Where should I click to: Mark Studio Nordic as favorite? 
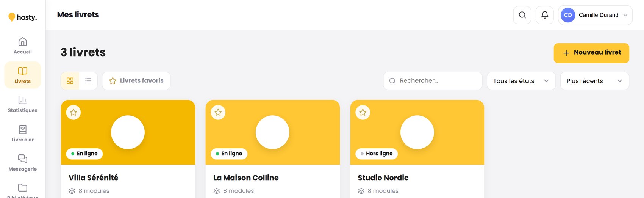(363, 112)
